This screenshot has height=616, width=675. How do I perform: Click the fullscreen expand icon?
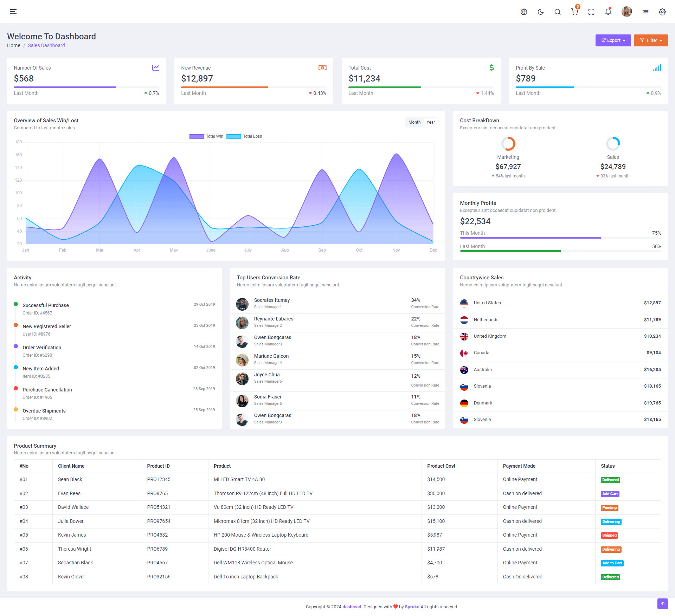tap(591, 12)
